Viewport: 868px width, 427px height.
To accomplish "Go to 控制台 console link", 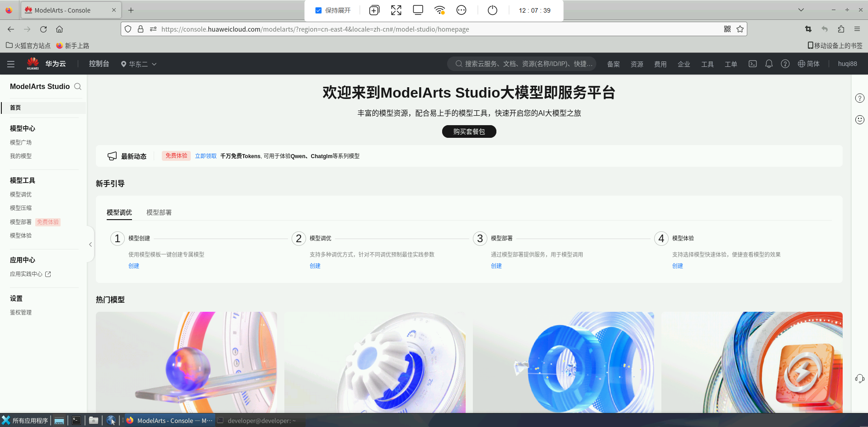I will 99,64.
